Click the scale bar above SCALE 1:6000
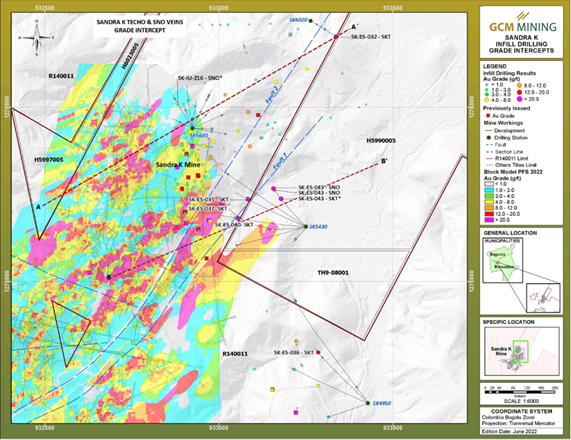This screenshot has height=440, width=571. (521, 392)
